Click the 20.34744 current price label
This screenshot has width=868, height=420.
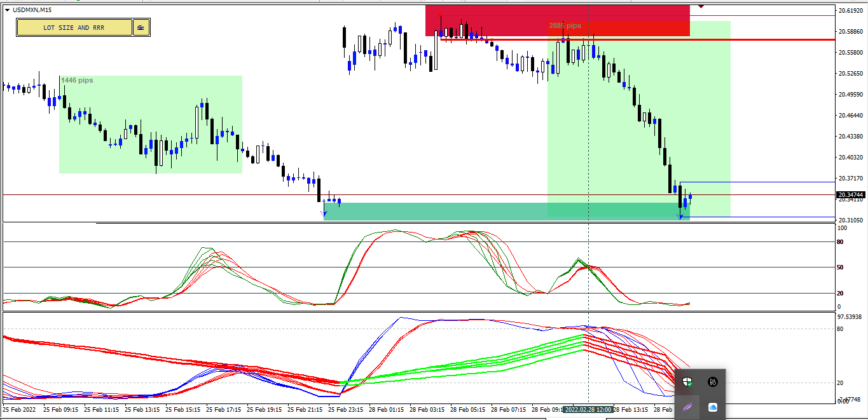(x=851, y=195)
